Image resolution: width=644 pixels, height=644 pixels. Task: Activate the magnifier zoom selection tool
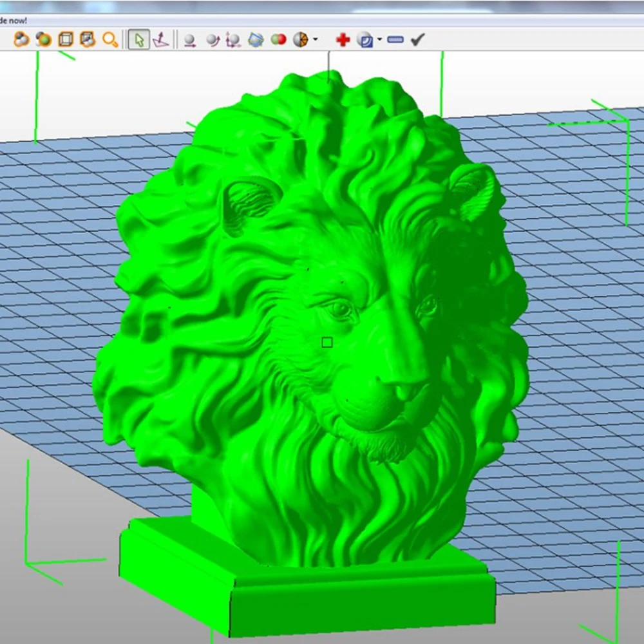tap(110, 39)
